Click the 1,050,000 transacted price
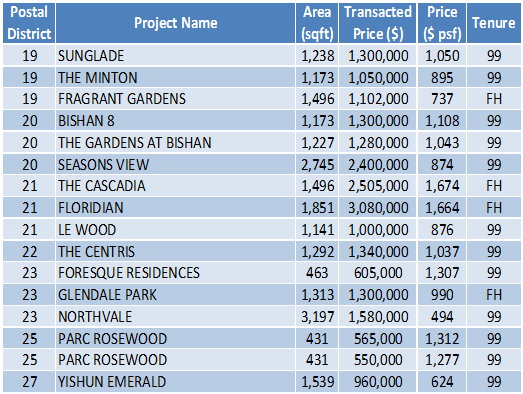The height and width of the screenshot is (394, 523). coord(378,77)
